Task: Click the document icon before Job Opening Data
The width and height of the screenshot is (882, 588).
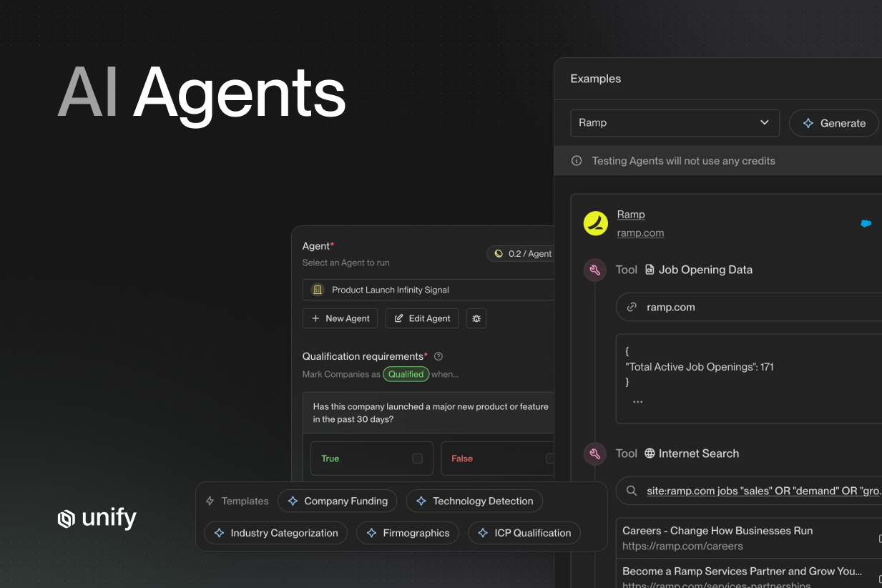Action: [650, 270]
